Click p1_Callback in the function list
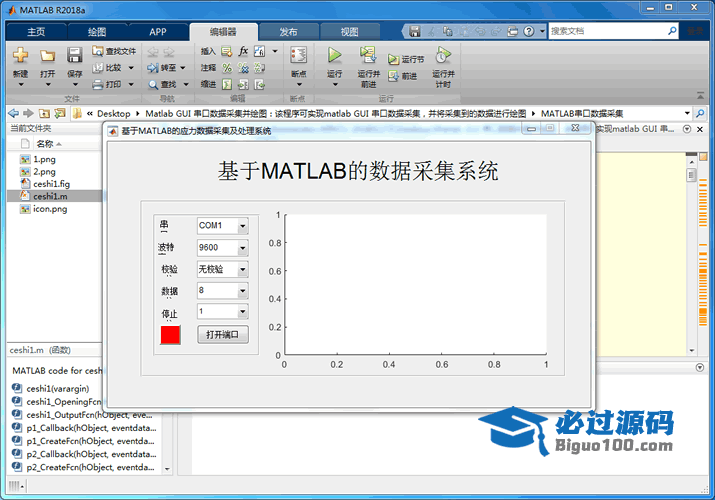The image size is (715, 500). [91, 428]
